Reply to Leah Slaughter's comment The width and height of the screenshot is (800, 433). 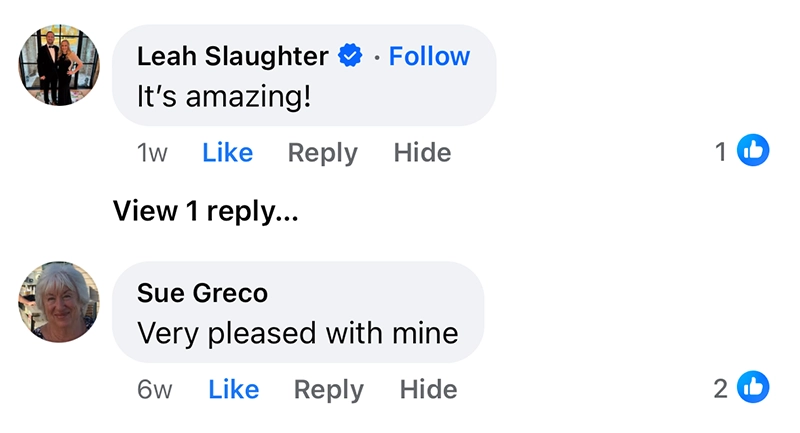pos(322,153)
